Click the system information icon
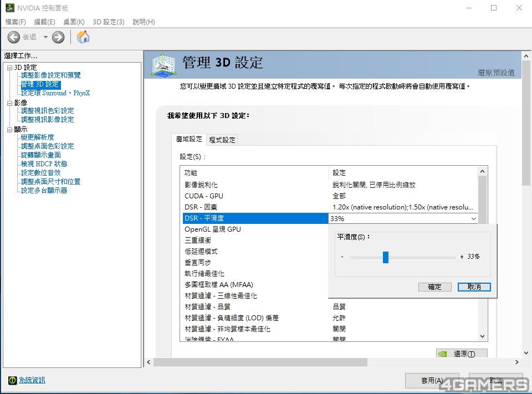The width and height of the screenshot is (532, 394). [12, 380]
